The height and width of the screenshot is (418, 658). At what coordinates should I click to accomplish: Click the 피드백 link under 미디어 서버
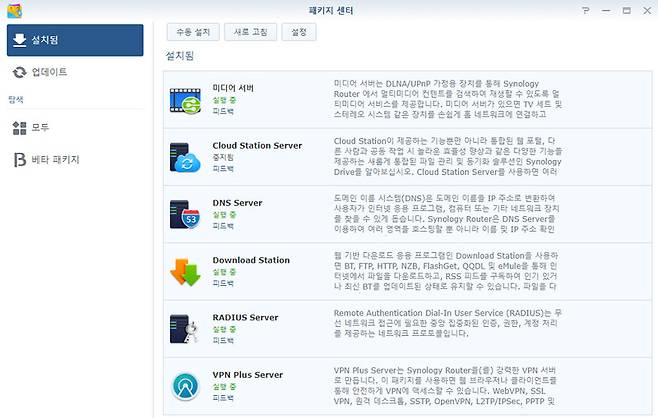coord(223,111)
